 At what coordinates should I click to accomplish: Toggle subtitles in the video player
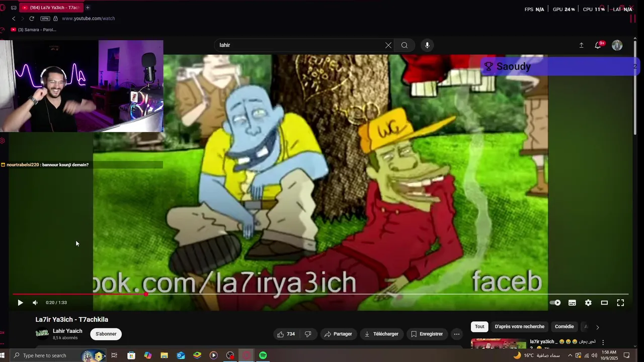point(572,303)
